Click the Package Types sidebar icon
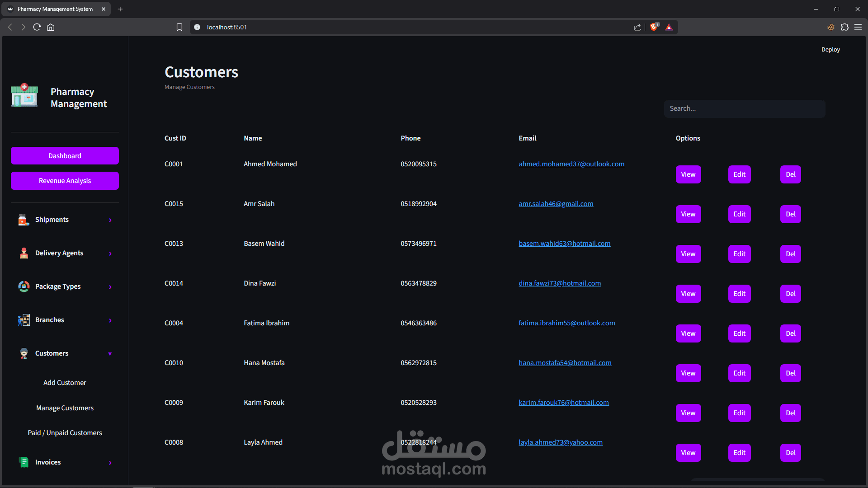 [x=24, y=286]
